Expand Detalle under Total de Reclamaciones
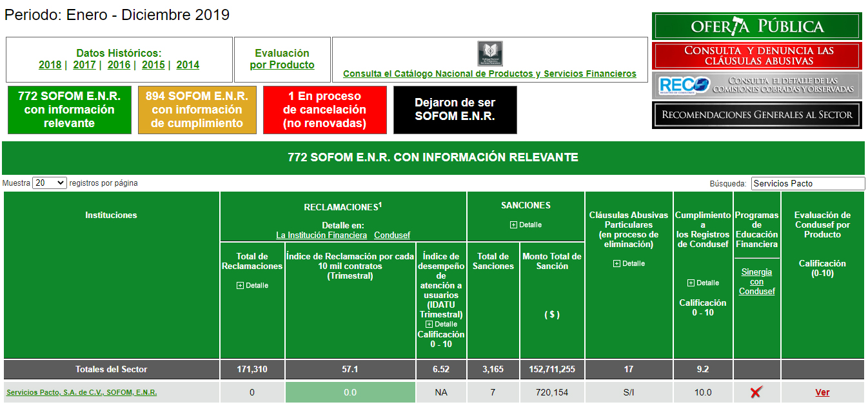Screen dimensions: 868x409 pyautogui.click(x=252, y=285)
